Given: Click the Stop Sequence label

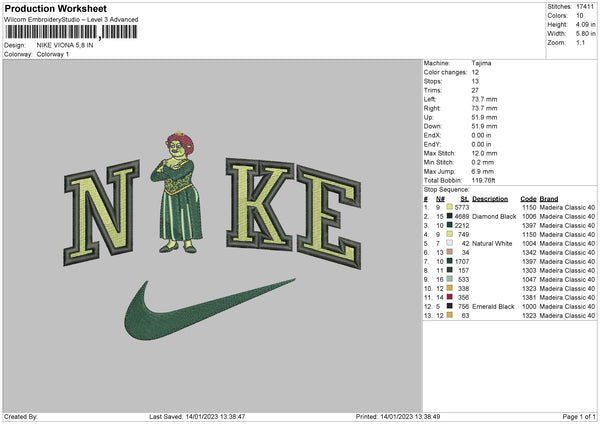Looking at the screenshot, I should coord(447,190).
